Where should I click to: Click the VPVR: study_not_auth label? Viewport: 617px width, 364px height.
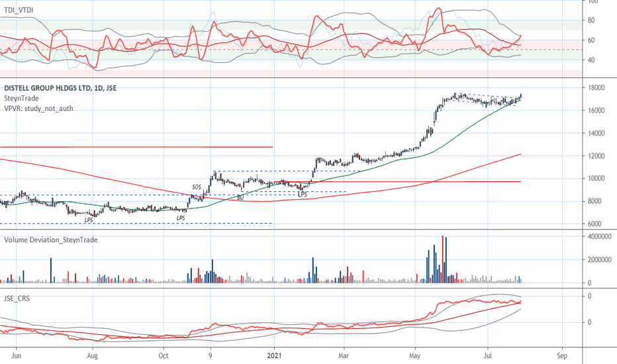coord(38,109)
